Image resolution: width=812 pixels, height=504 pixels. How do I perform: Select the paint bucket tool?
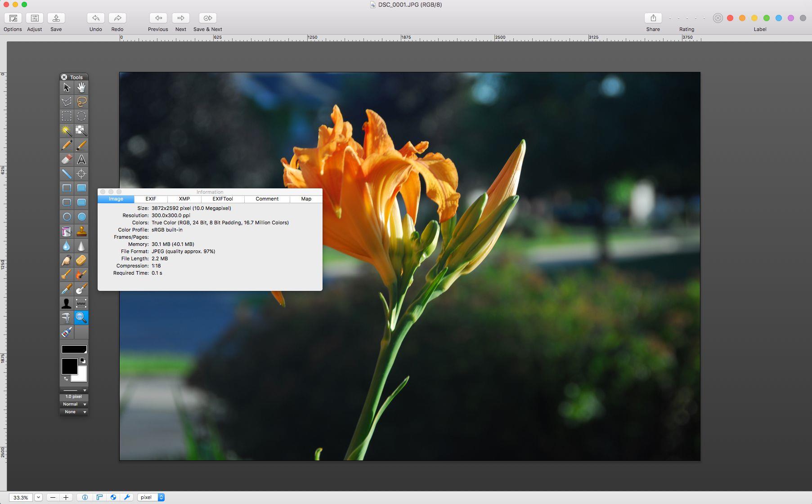(67, 231)
